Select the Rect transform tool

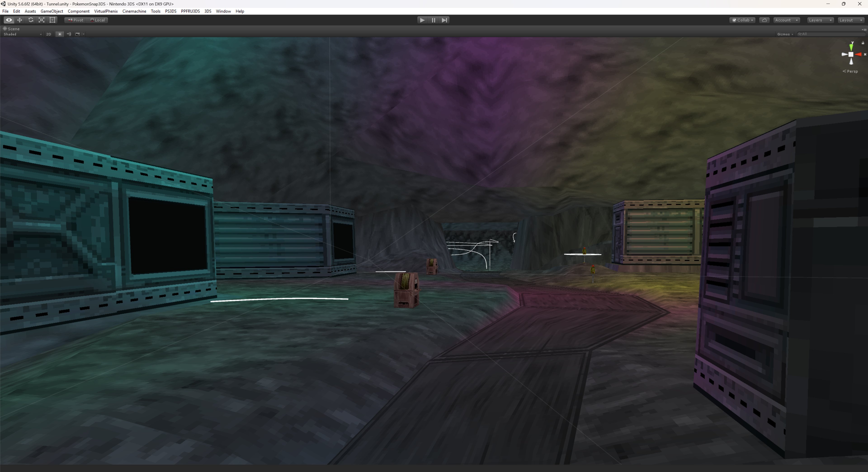click(x=53, y=20)
